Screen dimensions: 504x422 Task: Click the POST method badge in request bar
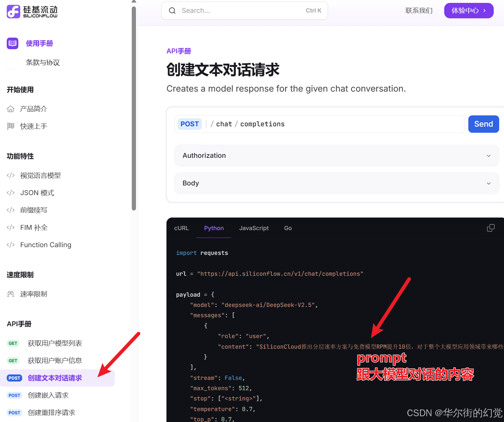click(190, 124)
